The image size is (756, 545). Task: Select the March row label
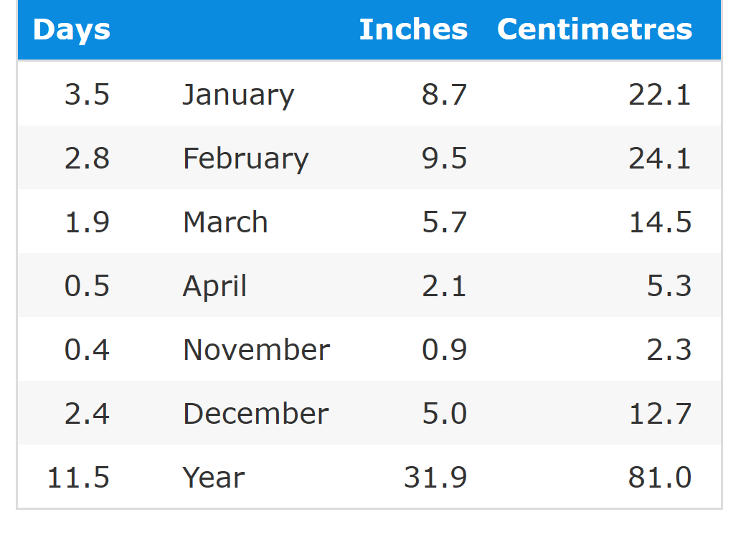click(x=225, y=222)
